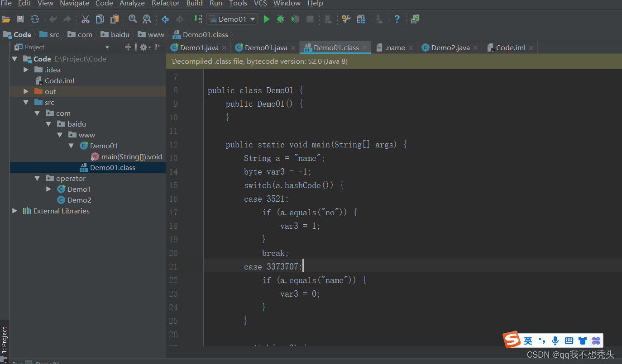Click the Forward navigation arrow
The width and height of the screenshot is (622, 364).
click(180, 19)
